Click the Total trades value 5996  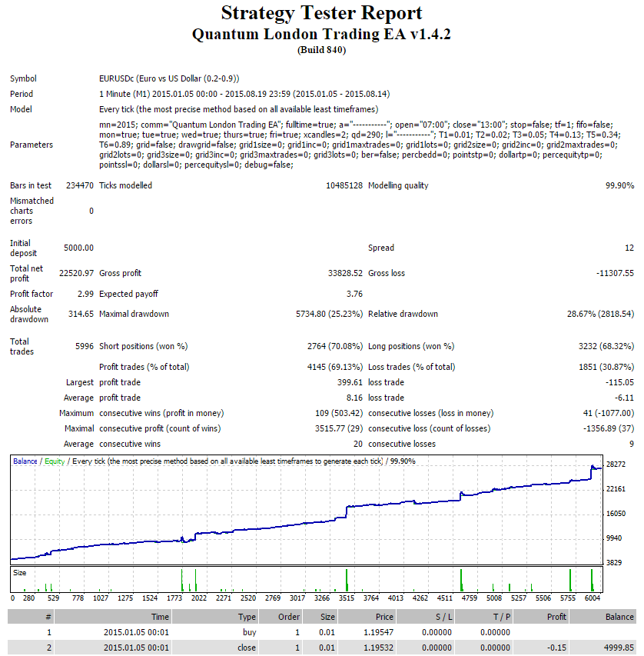[x=84, y=346]
